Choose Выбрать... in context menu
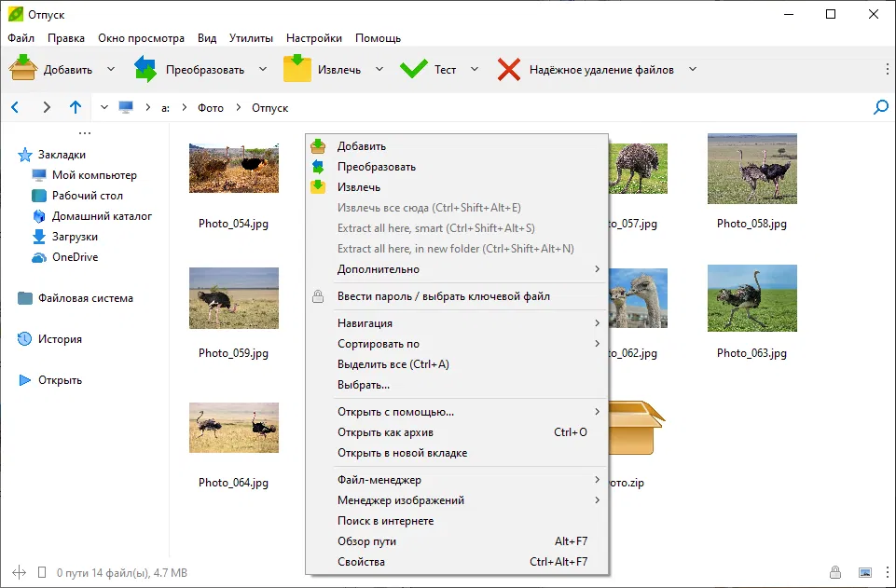This screenshot has height=588, width=896. pyautogui.click(x=457, y=385)
